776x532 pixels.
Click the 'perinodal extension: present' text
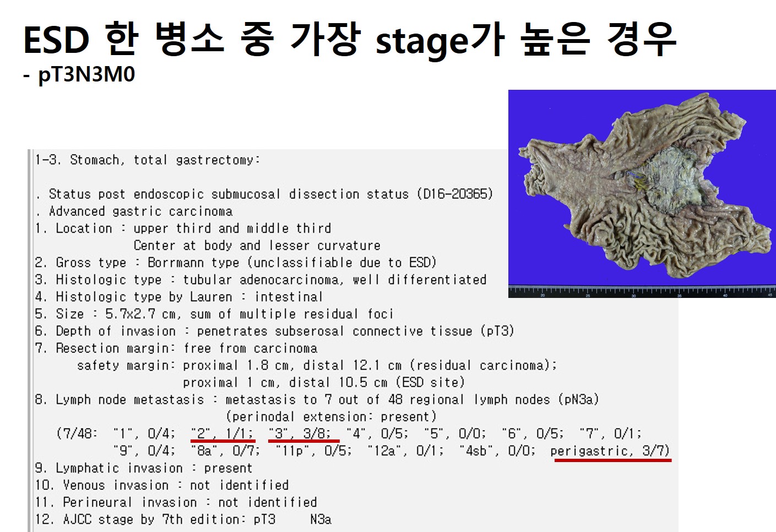330,416
